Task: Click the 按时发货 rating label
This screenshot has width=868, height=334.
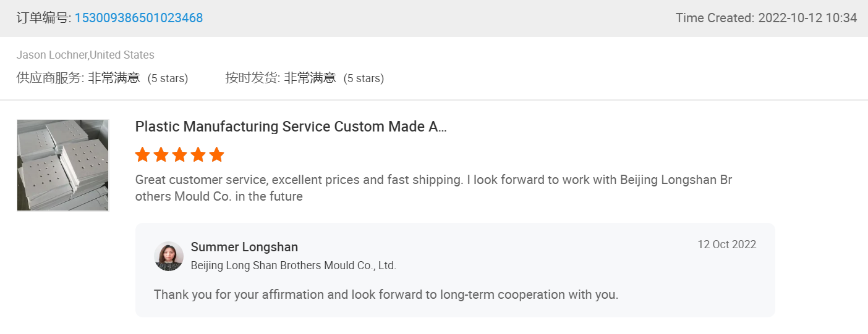Action: tap(252, 78)
